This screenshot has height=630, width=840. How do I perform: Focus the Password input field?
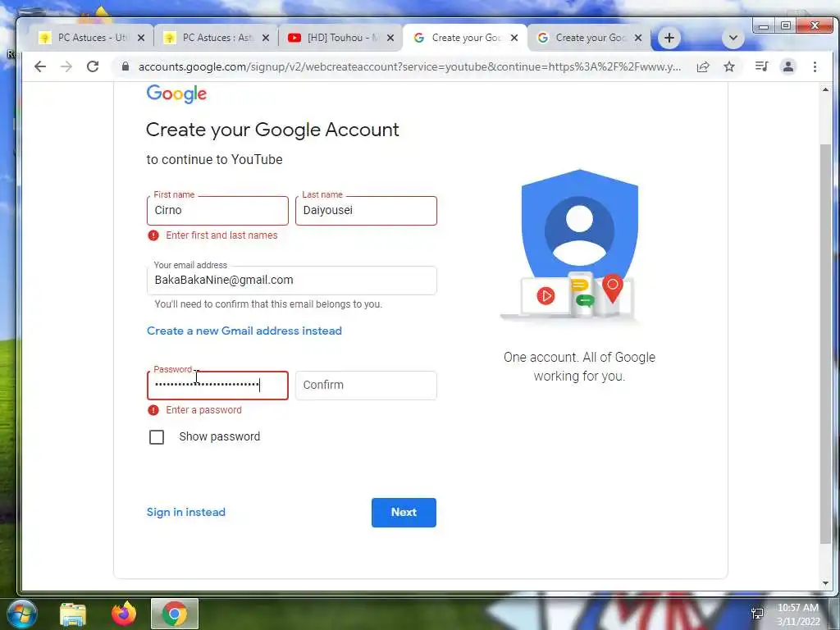coord(217,386)
